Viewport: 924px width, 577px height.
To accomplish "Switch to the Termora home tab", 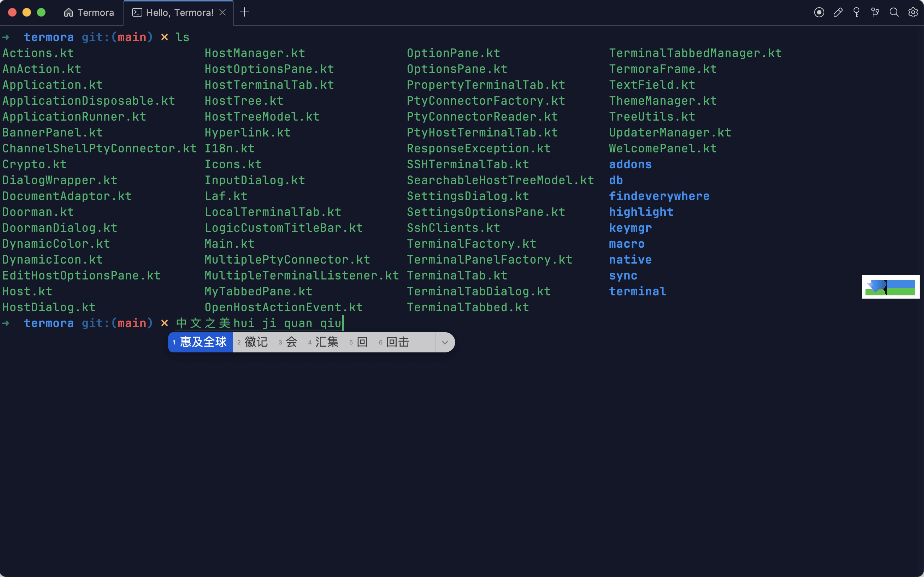I will (88, 13).
